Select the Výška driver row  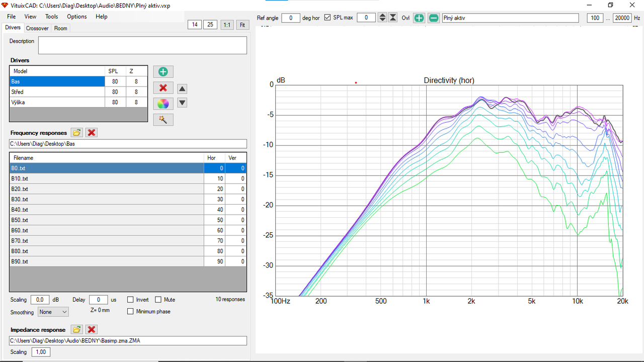click(78, 102)
